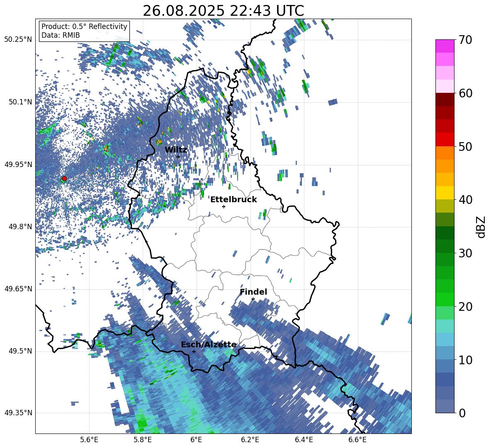Click the colorbar 60 tick label
Screen dimensions: 491x448
(x=465, y=93)
